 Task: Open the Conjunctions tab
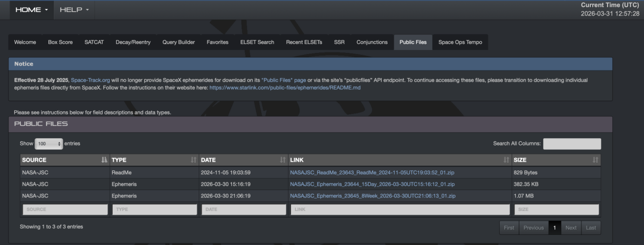[x=372, y=42]
